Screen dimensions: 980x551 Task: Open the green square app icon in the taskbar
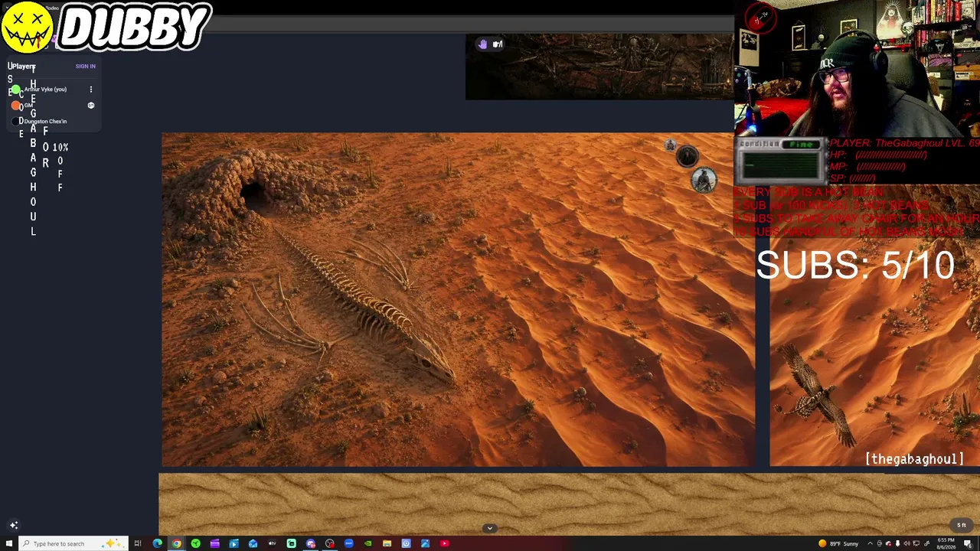[291, 543]
